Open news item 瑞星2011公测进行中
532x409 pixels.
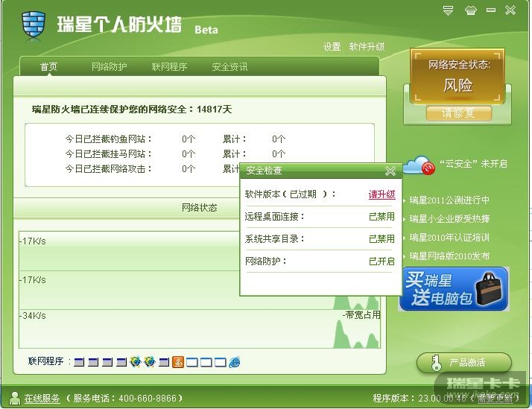[x=449, y=200]
